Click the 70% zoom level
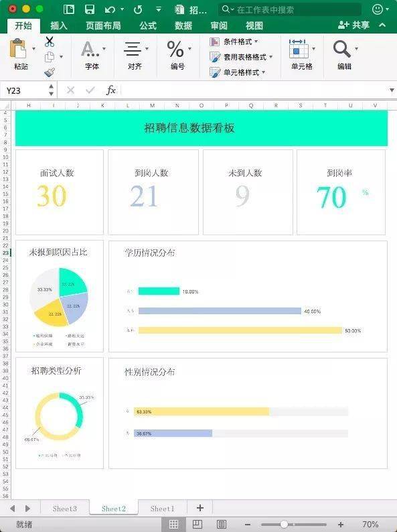 (x=370, y=525)
